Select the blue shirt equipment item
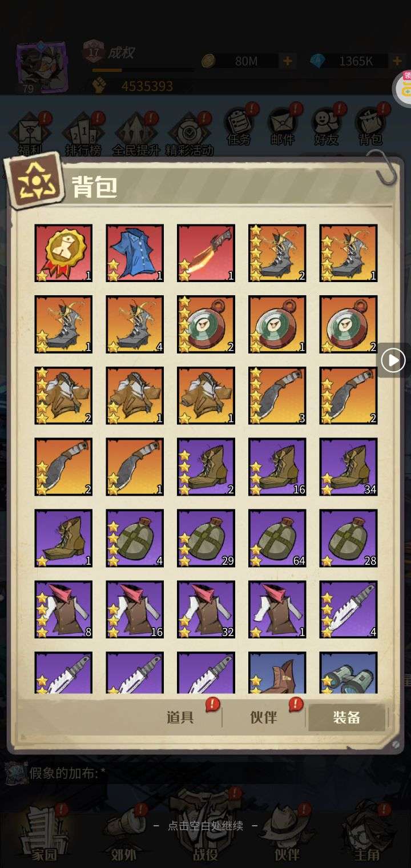 135,253
